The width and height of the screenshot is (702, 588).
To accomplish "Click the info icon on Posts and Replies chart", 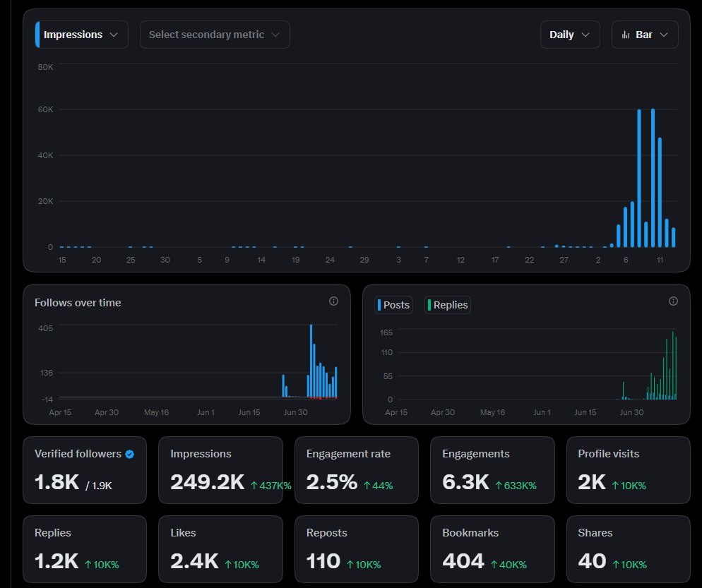I will click(673, 301).
